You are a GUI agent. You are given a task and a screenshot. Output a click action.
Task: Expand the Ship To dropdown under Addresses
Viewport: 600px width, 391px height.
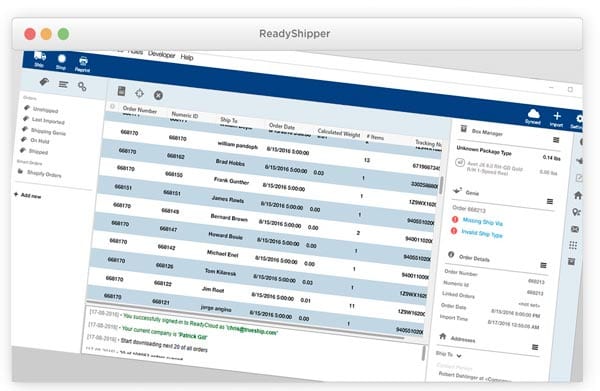click(459, 356)
